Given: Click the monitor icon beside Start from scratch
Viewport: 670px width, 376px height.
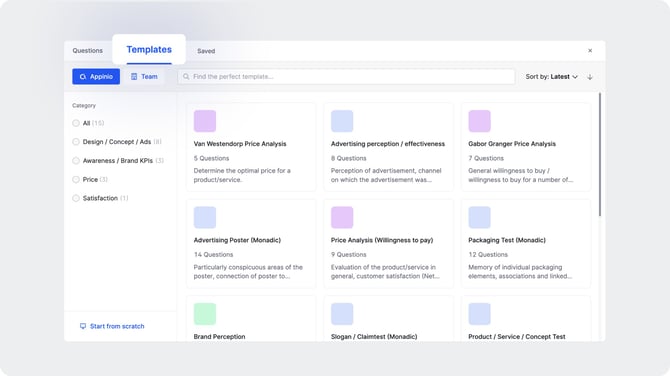Looking at the screenshot, I should (83, 326).
